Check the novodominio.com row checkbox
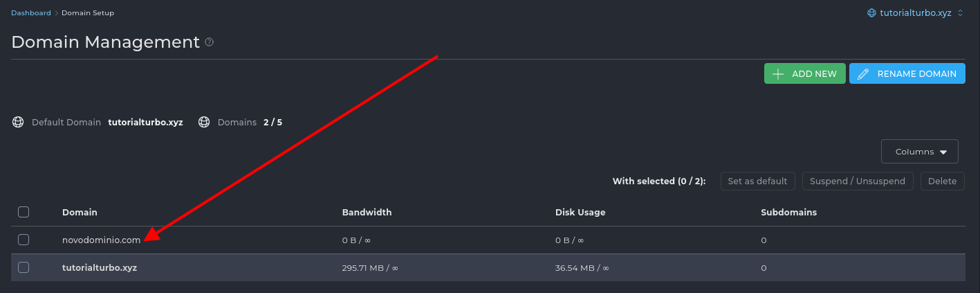 [x=24, y=240]
